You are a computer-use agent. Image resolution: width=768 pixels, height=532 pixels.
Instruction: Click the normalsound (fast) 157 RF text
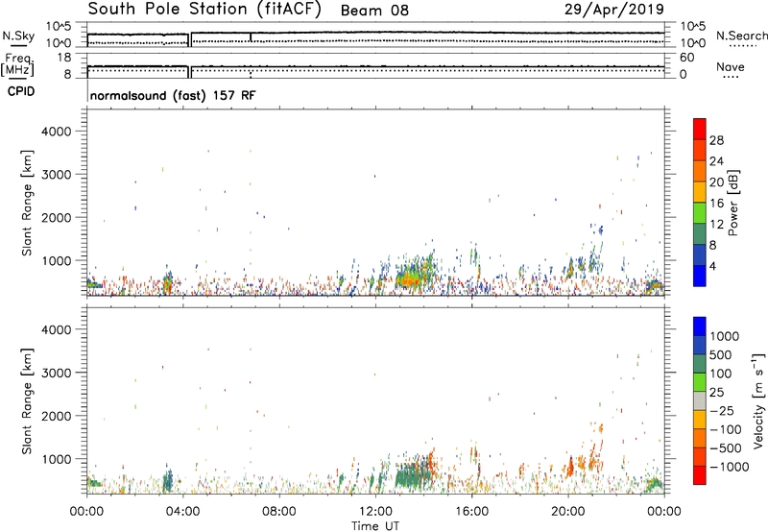[173, 95]
